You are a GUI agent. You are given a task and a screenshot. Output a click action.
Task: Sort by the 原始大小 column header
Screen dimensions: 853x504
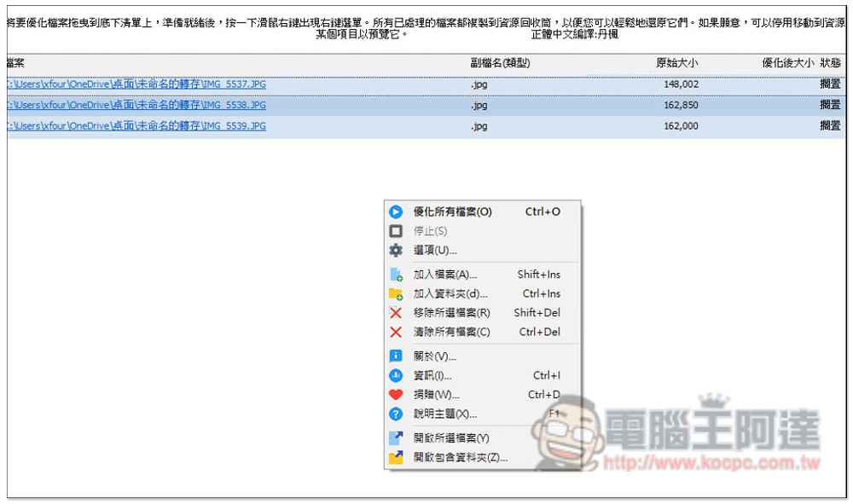point(676,63)
